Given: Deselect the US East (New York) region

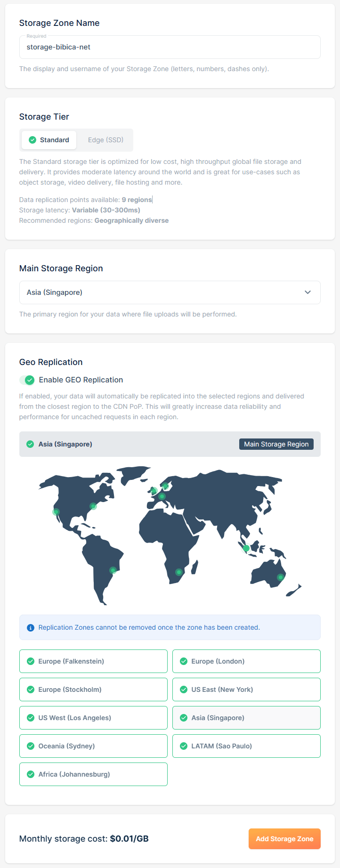Looking at the screenshot, I should pyautogui.click(x=246, y=690).
